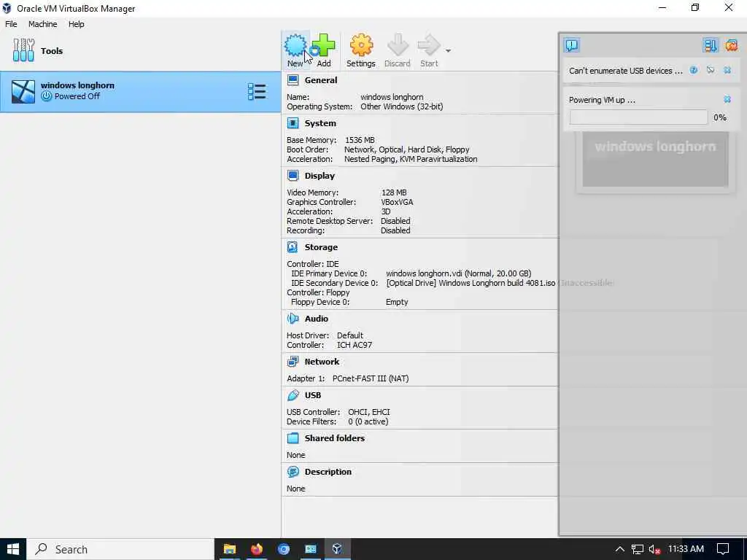This screenshot has height=560, width=747.
Task: Click the General section heading
Action: [321, 80]
